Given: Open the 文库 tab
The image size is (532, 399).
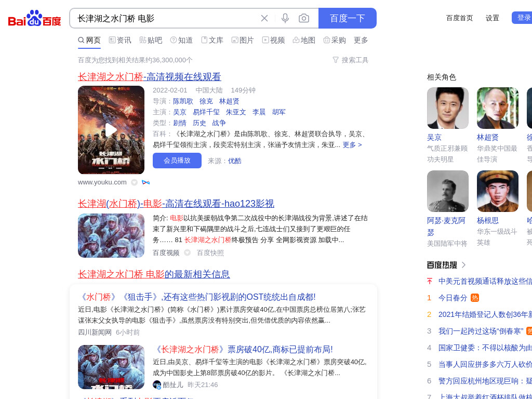Looking at the screenshot, I should click(212, 41).
